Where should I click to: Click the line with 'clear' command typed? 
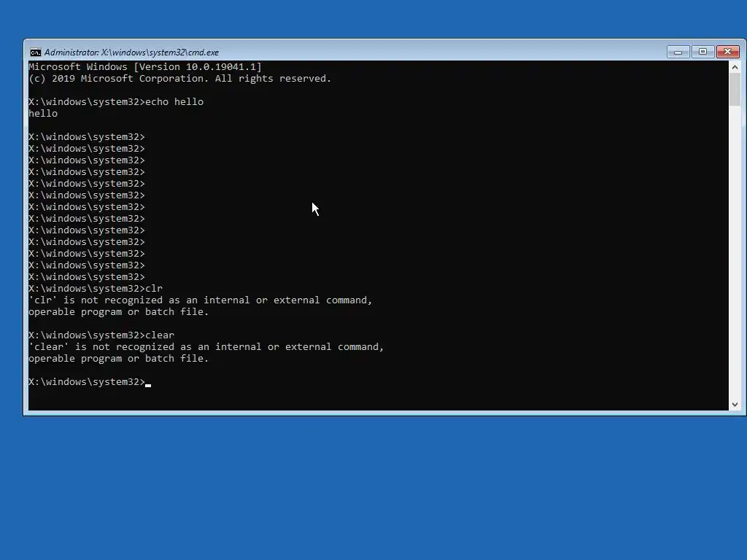tap(101, 335)
